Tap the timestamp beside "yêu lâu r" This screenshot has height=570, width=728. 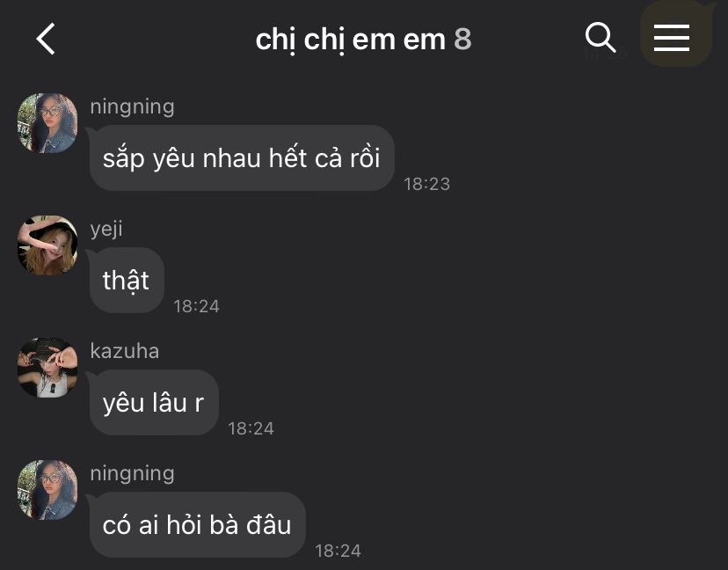coord(251,428)
